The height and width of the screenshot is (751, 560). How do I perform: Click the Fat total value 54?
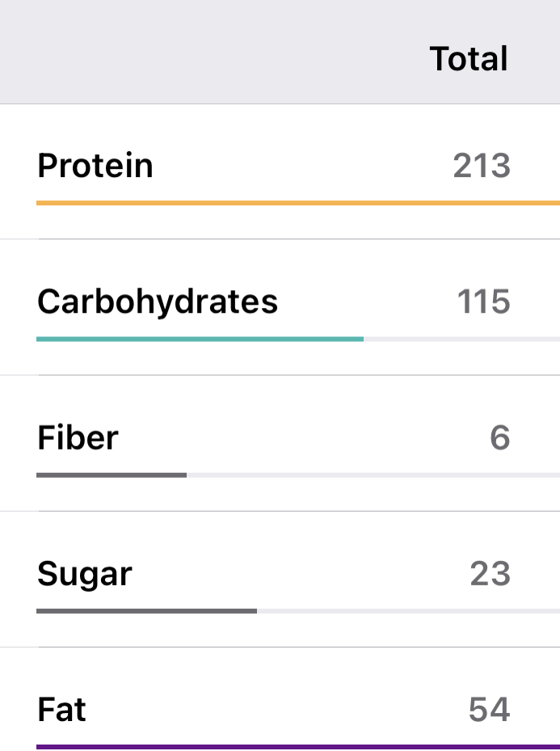point(489,710)
